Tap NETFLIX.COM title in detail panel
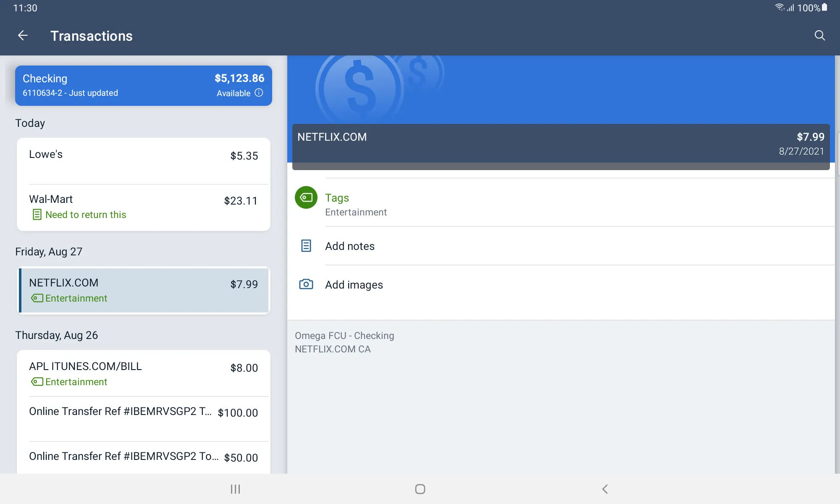Screen dimensions: 840x504 (x=332, y=137)
